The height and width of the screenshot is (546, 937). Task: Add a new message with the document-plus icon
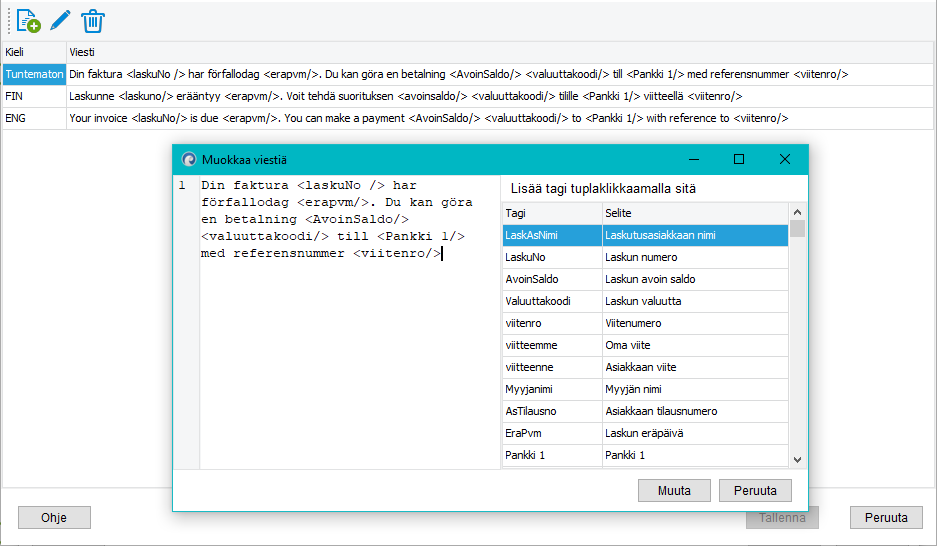tap(28, 22)
